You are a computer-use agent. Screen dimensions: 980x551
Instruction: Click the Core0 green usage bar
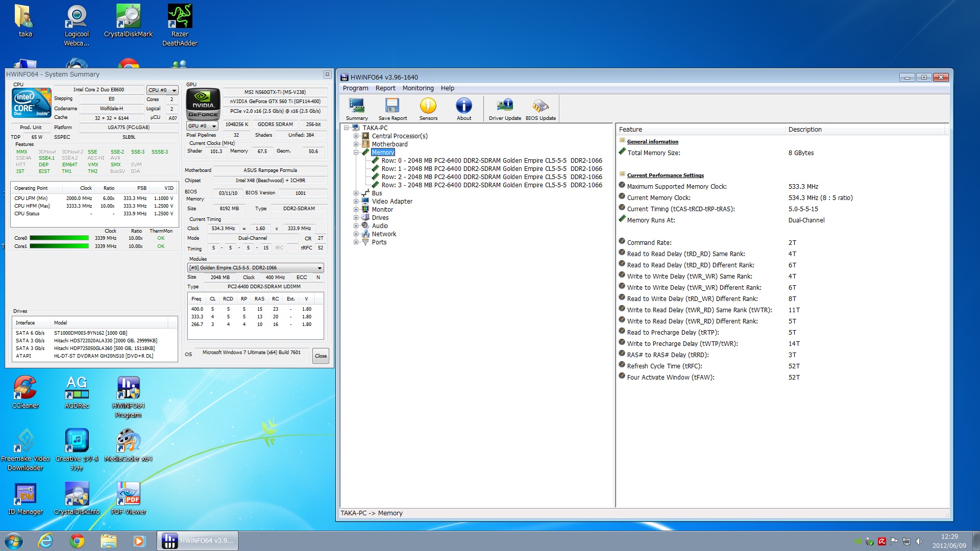(x=59, y=238)
